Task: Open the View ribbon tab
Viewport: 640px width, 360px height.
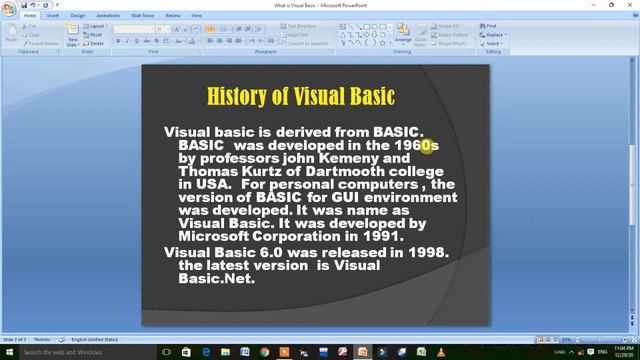Action: pos(196,16)
